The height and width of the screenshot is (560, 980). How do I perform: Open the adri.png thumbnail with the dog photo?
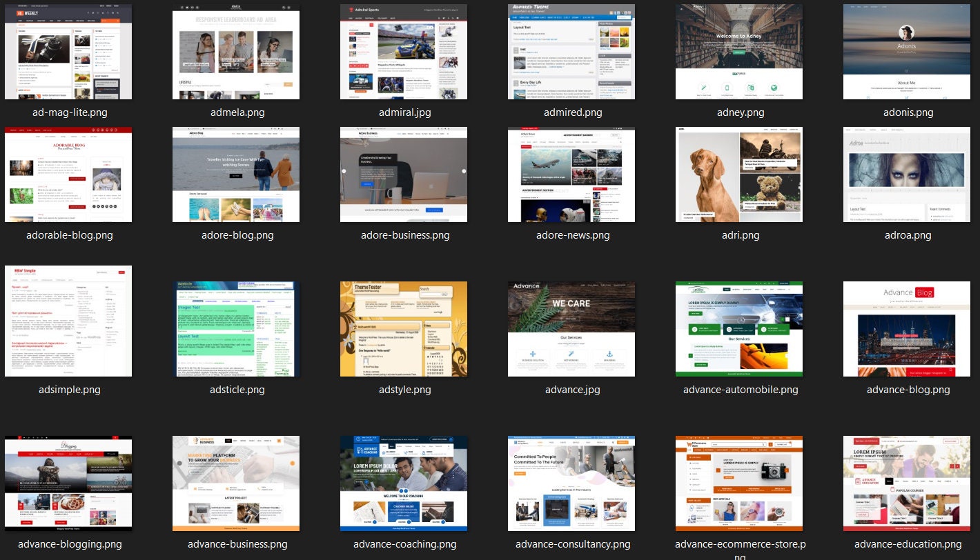coord(739,174)
